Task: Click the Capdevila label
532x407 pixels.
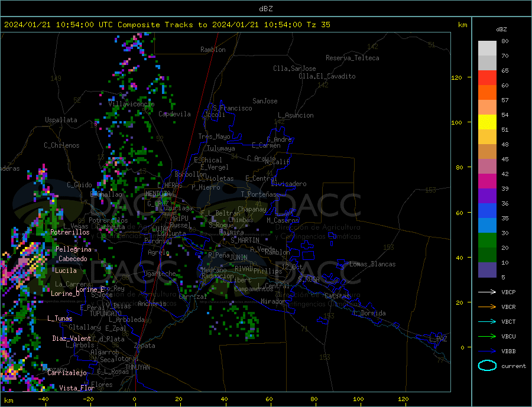Action: coord(175,114)
